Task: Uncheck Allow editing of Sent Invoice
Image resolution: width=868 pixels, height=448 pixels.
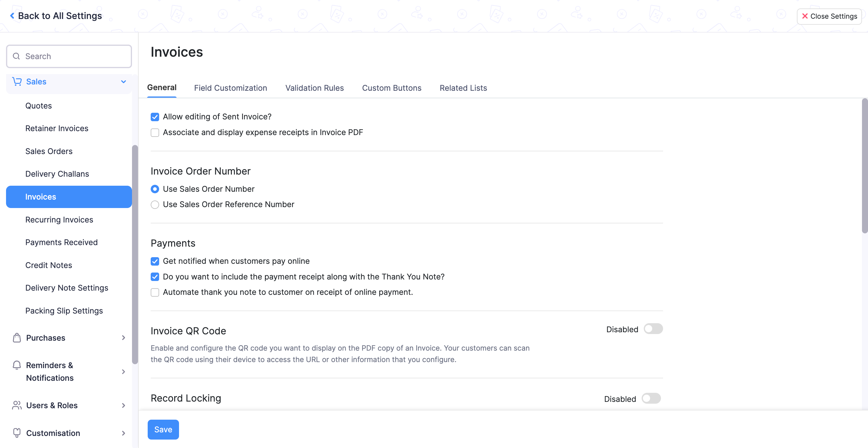Action: point(155,117)
